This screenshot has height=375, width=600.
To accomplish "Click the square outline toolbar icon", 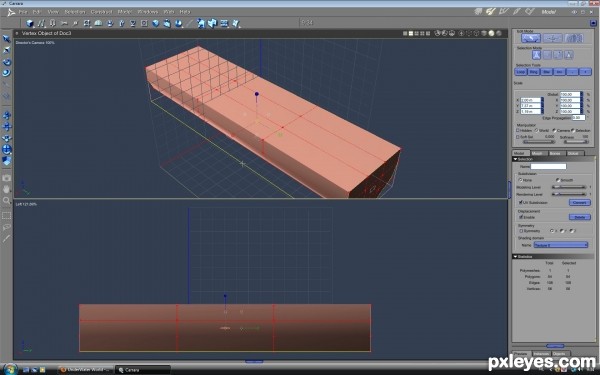I will (x=144, y=24).
